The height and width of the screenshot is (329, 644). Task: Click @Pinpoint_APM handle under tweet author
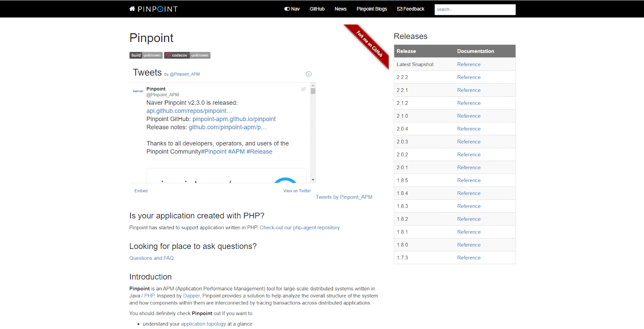click(x=163, y=95)
